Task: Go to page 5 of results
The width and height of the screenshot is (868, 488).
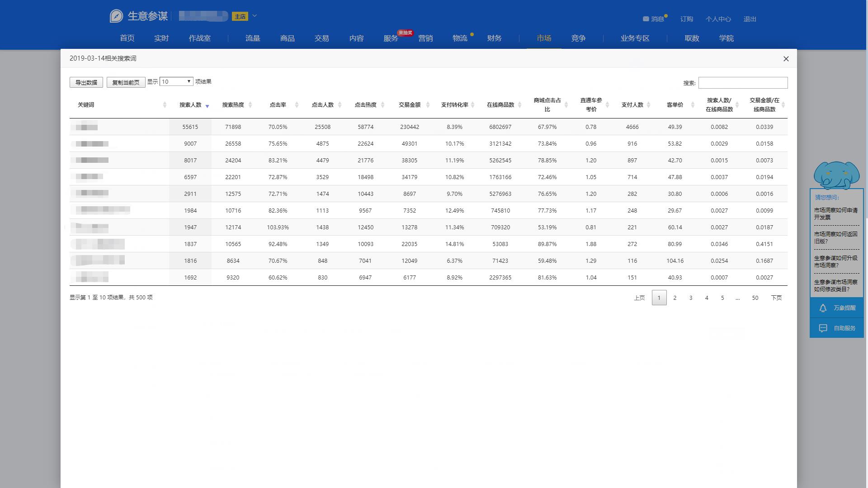Action: pos(722,298)
